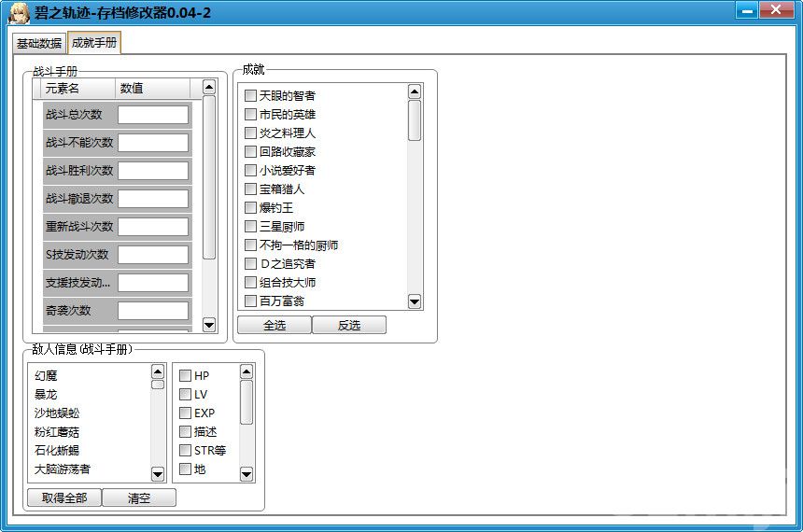803x532 pixels.
Task: Click the 战斗总次数 value input field
Action: pyautogui.click(x=153, y=115)
